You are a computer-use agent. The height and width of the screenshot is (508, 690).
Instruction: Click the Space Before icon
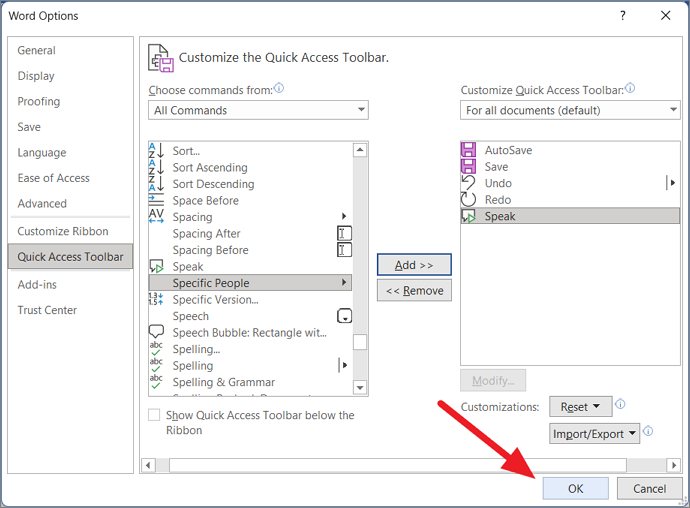156,200
